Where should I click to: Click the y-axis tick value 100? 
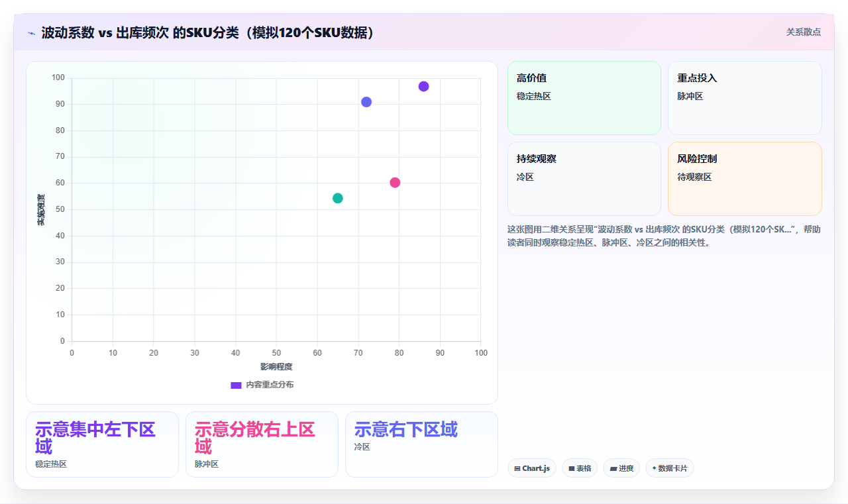pyautogui.click(x=58, y=78)
